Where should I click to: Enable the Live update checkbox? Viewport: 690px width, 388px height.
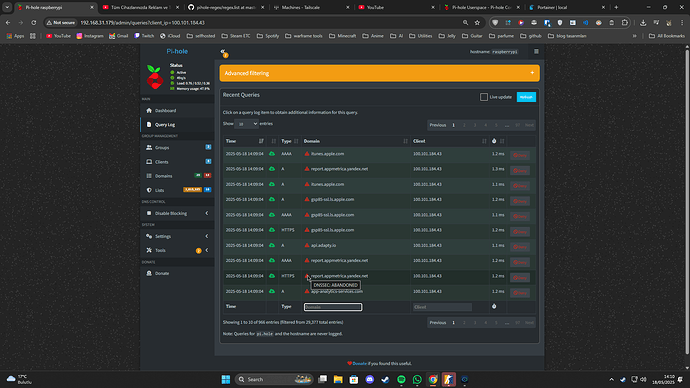(x=484, y=97)
